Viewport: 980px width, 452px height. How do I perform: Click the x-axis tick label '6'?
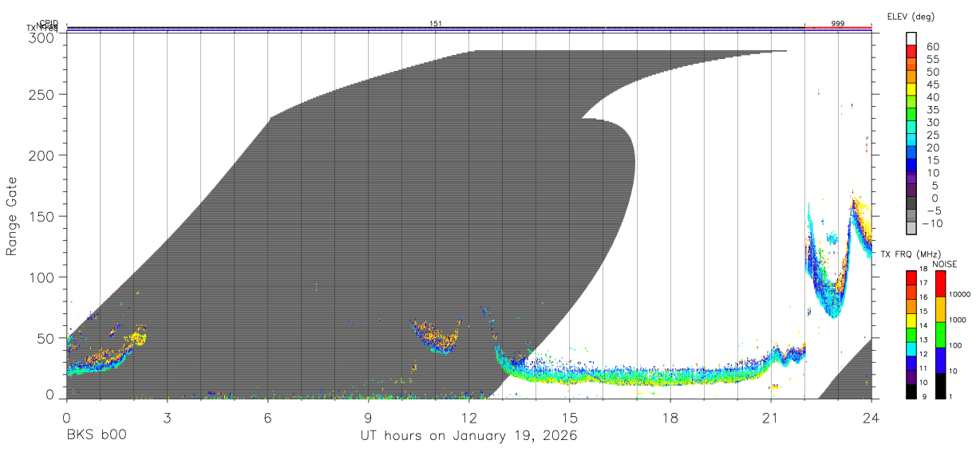pos(267,417)
